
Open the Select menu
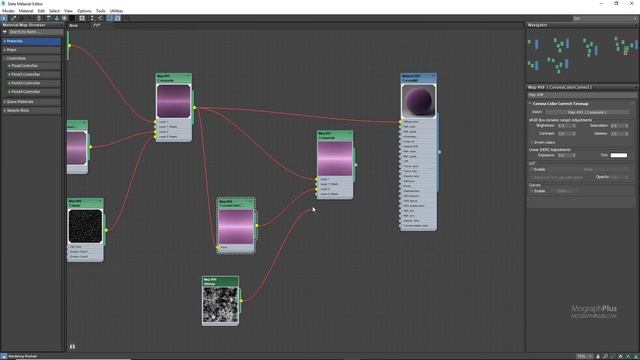(54, 11)
